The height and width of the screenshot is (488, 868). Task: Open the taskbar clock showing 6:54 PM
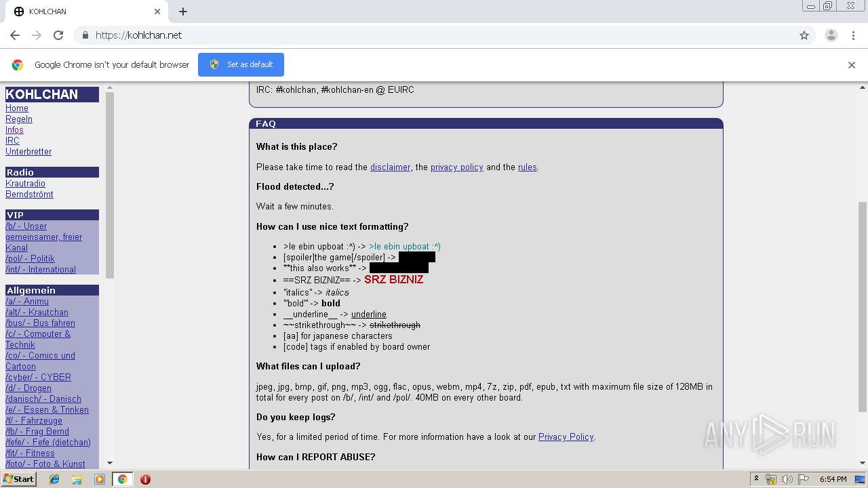(833, 479)
